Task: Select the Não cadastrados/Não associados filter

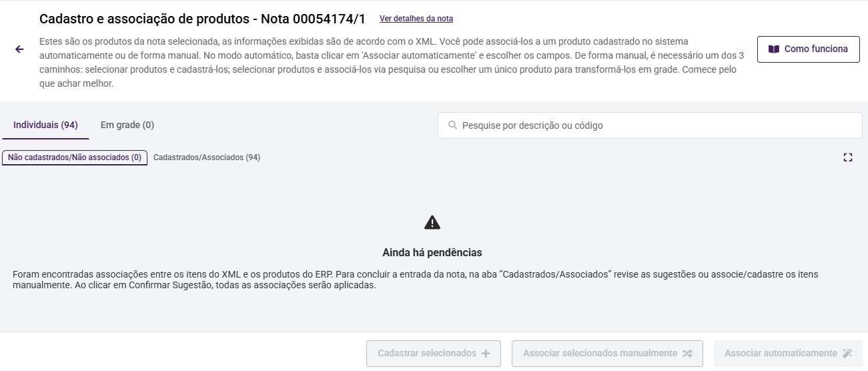Action: pos(75,157)
